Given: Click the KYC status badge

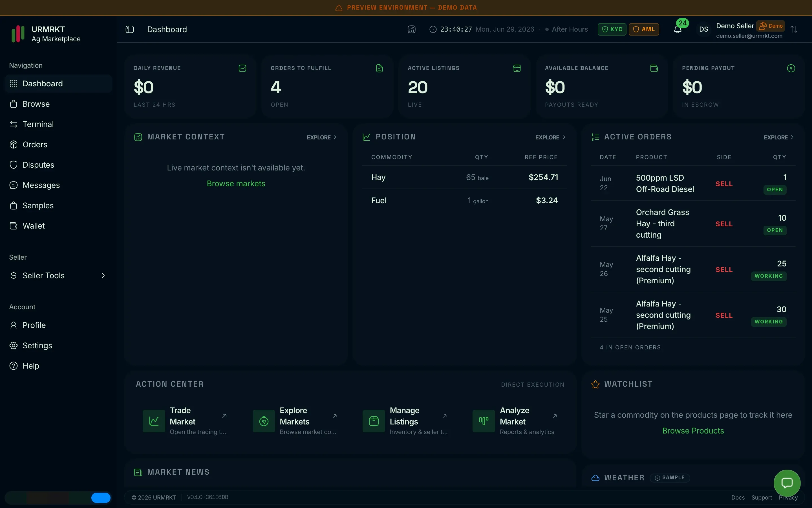Looking at the screenshot, I should click(x=612, y=29).
